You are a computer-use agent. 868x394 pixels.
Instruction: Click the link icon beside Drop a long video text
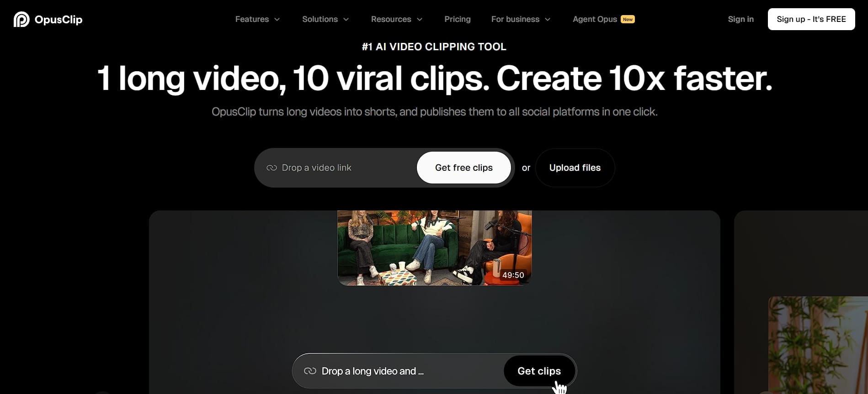310,371
